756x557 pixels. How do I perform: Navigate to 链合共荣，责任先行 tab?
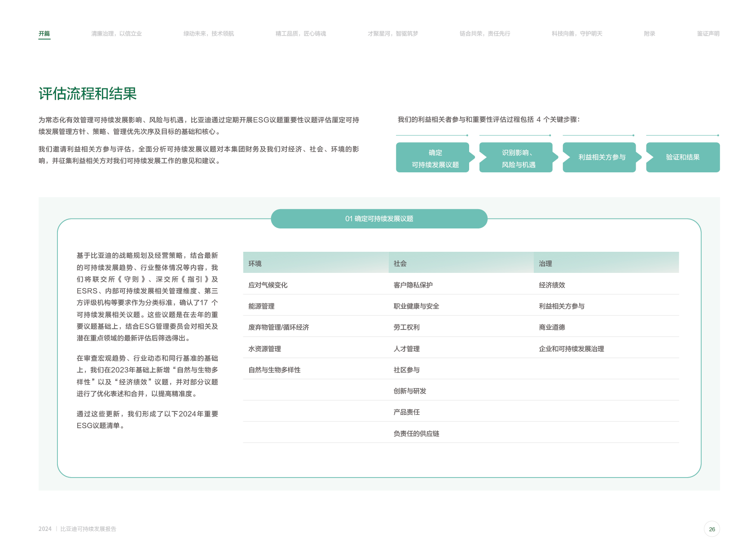pyautogui.click(x=484, y=34)
